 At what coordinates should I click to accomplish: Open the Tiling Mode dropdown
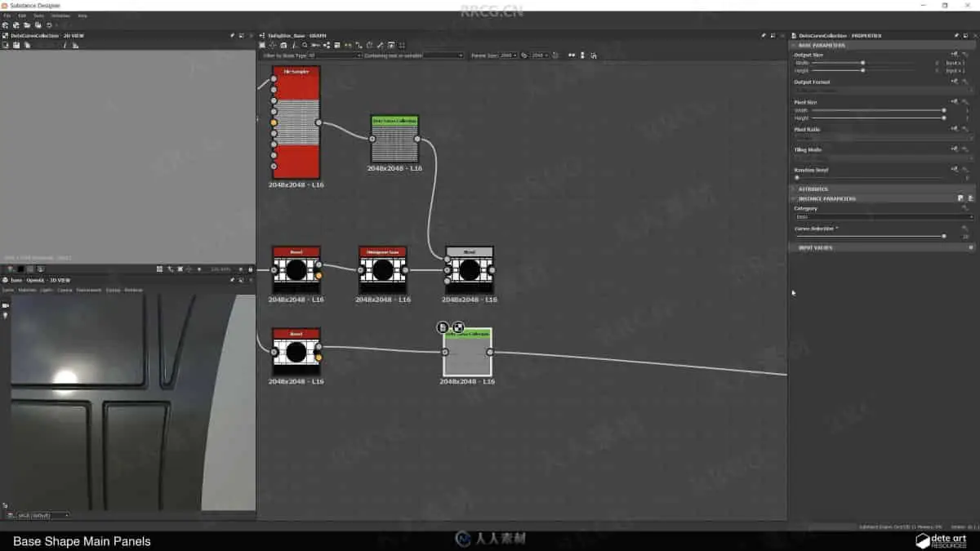pyautogui.click(x=884, y=158)
